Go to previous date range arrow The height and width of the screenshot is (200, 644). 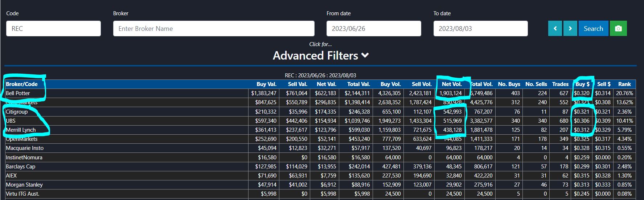[x=555, y=28]
